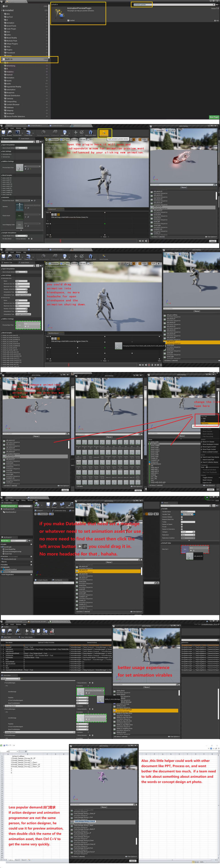Image resolution: width=220 pixels, height=868 pixels.
Task: Select Build Distribution under Built-In plugins
Action: [13, 95]
